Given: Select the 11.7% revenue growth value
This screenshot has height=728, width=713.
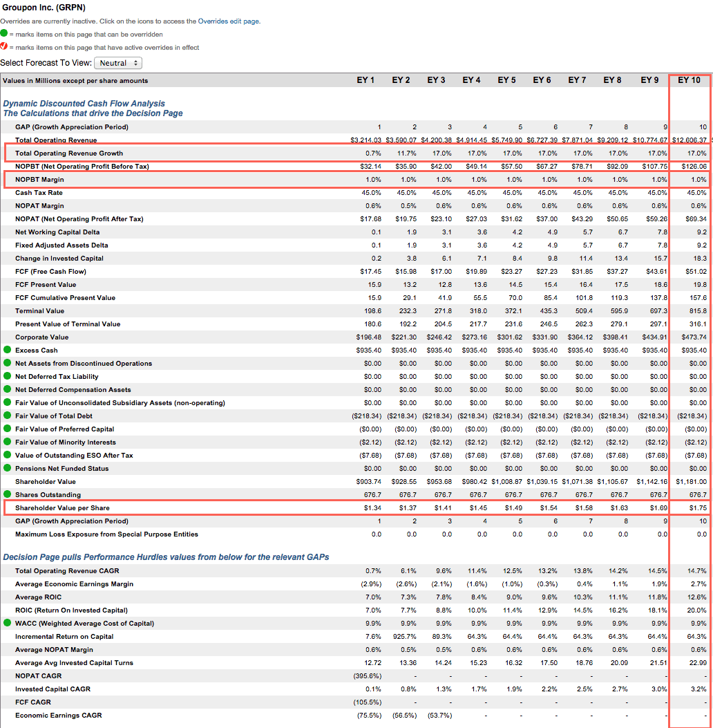Looking at the screenshot, I should [407, 153].
